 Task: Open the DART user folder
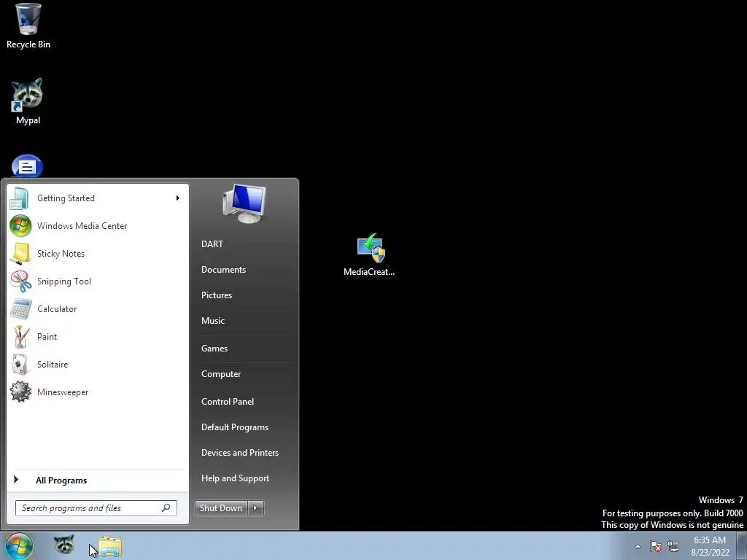coord(212,244)
